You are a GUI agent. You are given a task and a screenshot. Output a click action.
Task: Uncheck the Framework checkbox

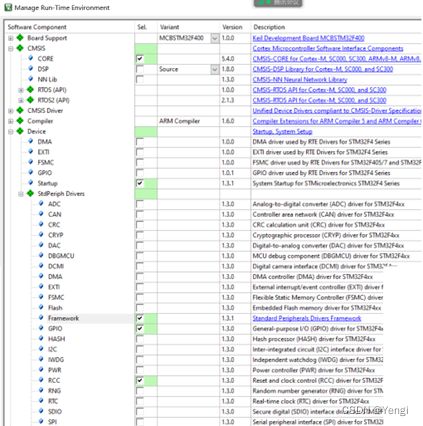[x=140, y=318]
